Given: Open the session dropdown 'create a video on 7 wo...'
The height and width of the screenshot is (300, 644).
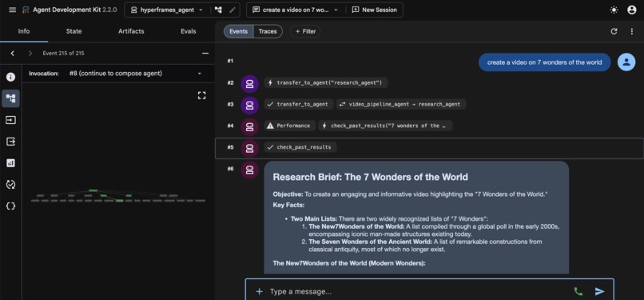Looking at the screenshot, I should point(295,10).
